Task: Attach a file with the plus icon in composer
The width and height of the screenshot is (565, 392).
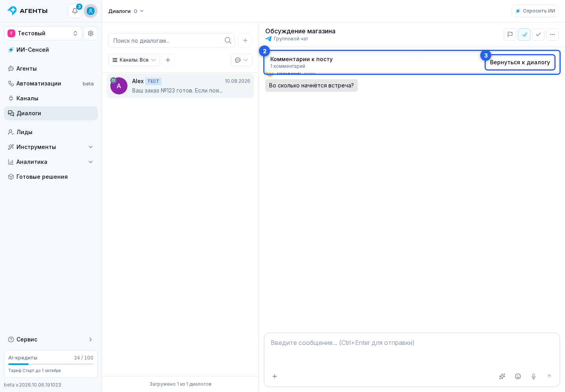Action: click(x=275, y=376)
